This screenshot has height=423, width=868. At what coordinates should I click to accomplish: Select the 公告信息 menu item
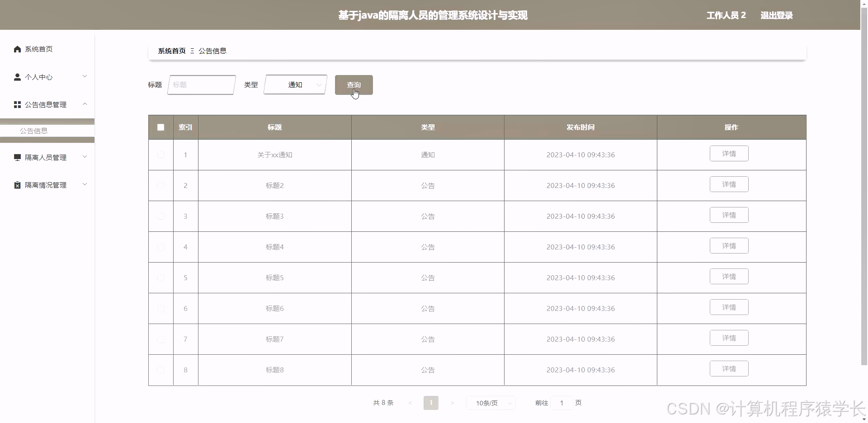pyautogui.click(x=34, y=131)
